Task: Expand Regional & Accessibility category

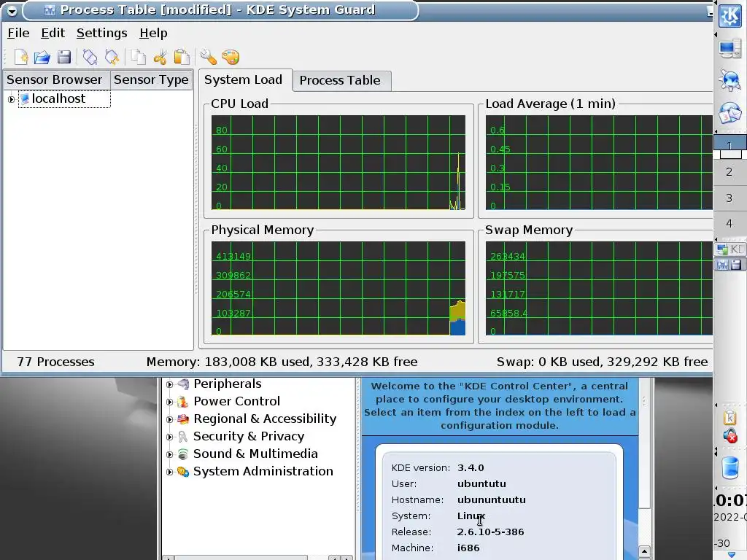Action: coord(169,419)
